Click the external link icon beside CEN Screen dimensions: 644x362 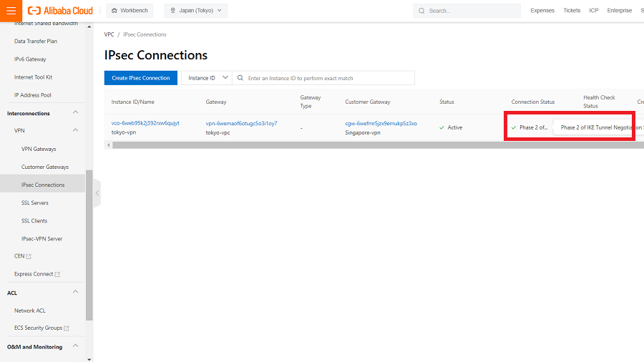pyautogui.click(x=29, y=256)
